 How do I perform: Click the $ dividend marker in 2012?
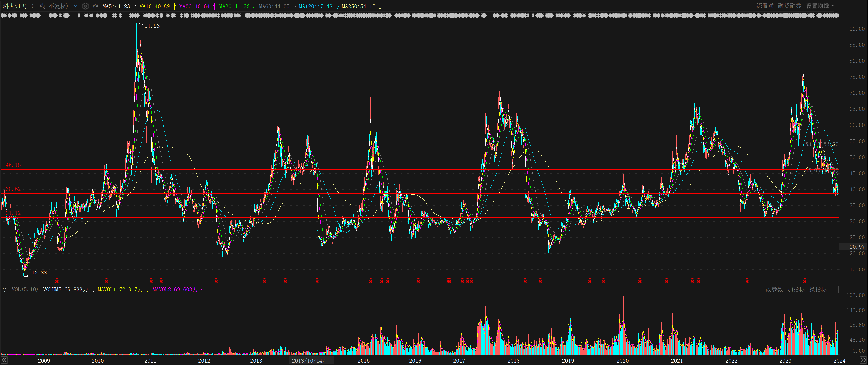point(216,281)
